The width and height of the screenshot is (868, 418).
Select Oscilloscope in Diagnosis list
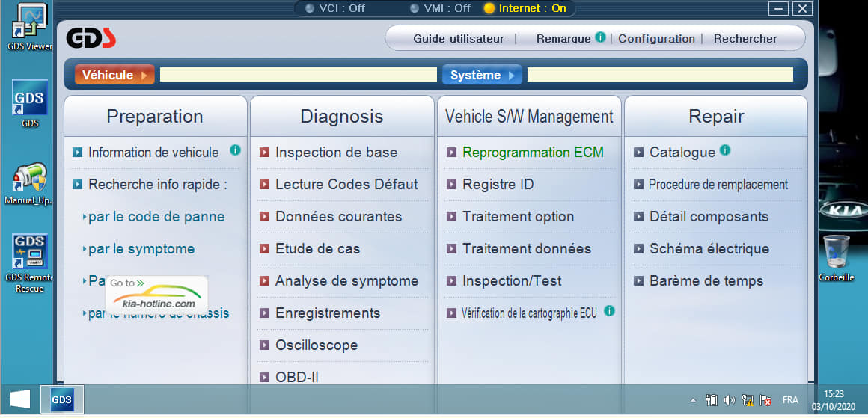click(x=317, y=345)
